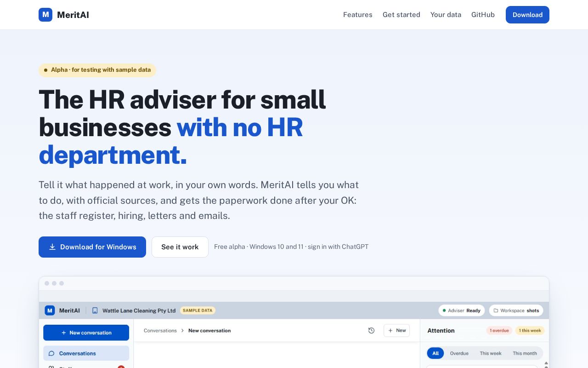
Task: Click the '1 overdue' badge
Action: [499, 331]
